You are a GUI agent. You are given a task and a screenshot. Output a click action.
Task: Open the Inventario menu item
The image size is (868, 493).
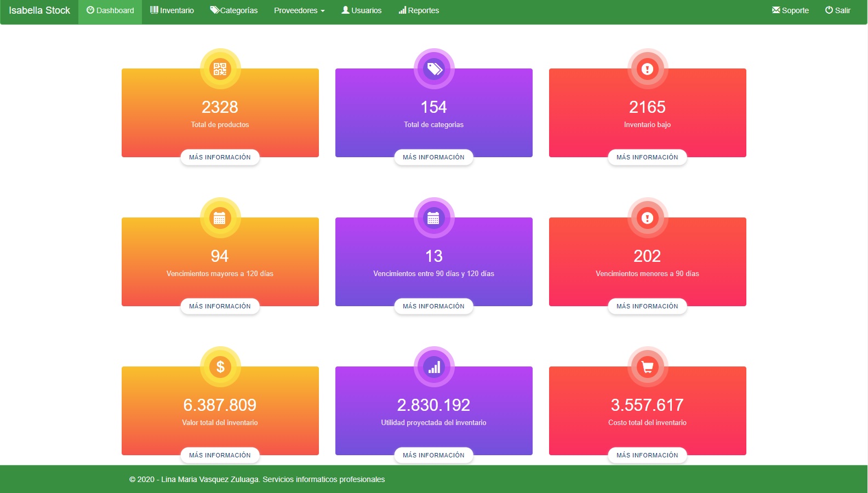point(172,10)
